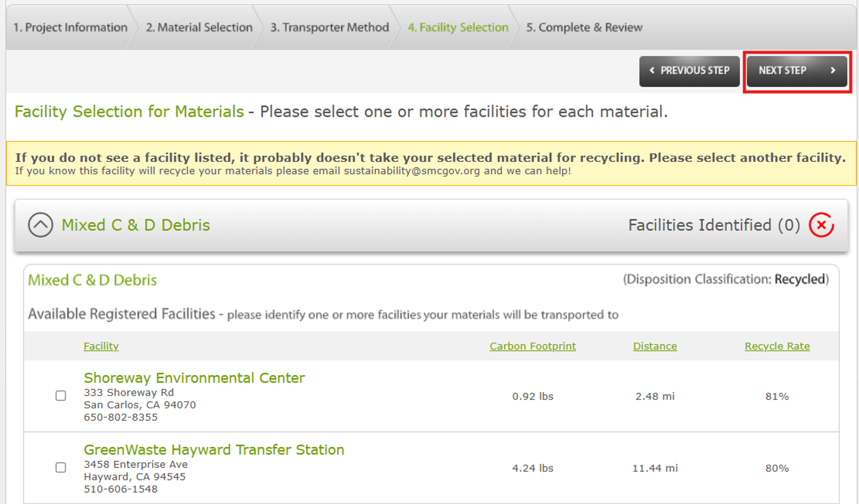Click the right arrow on Next Step
Viewport: 859px width, 504px height.
click(x=832, y=70)
